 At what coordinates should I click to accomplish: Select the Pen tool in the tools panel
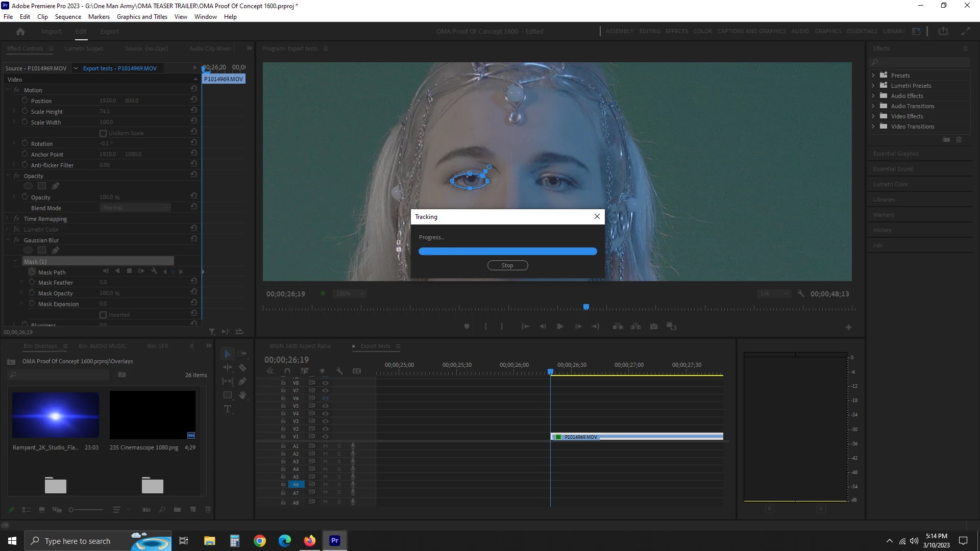[x=242, y=381]
